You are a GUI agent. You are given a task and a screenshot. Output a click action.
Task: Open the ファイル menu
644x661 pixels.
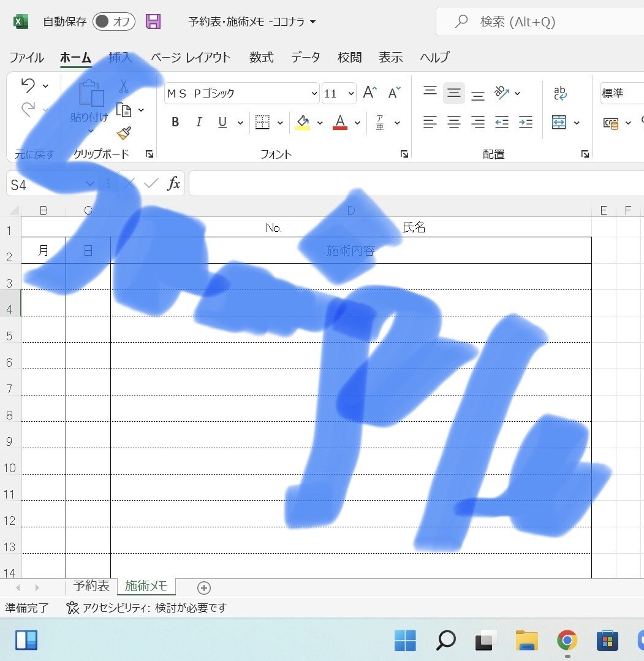tap(26, 58)
